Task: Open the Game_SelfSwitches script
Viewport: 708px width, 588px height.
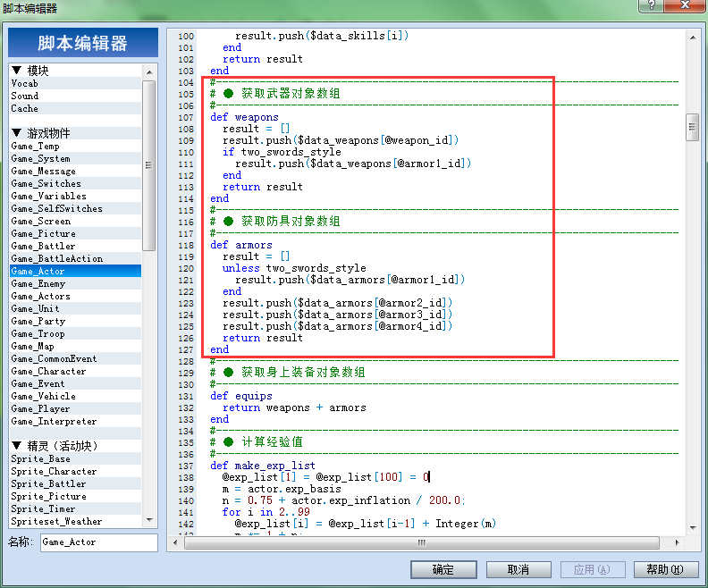Action: pos(75,209)
